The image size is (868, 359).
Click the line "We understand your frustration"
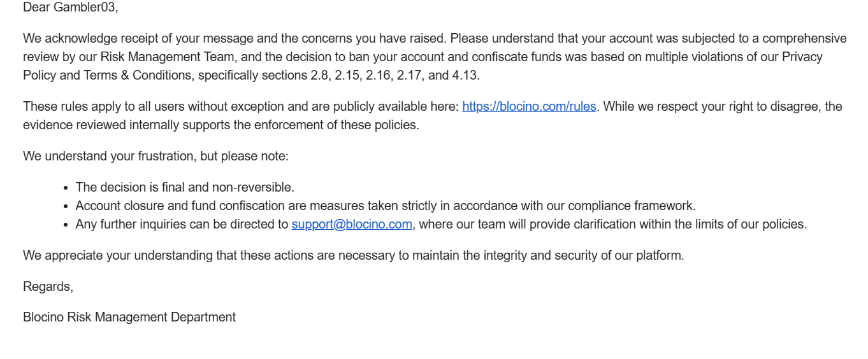[156, 156]
